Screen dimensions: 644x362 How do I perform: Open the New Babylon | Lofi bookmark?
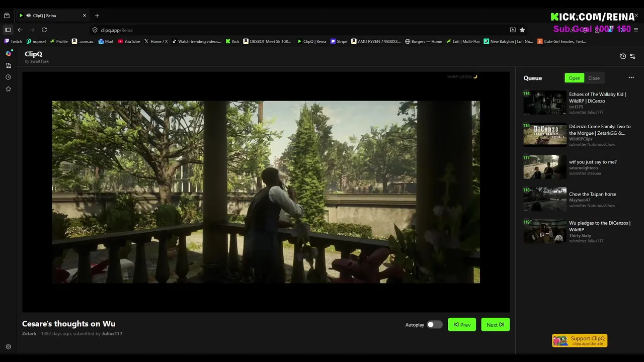pyautogui.click(x=508, y=41)
